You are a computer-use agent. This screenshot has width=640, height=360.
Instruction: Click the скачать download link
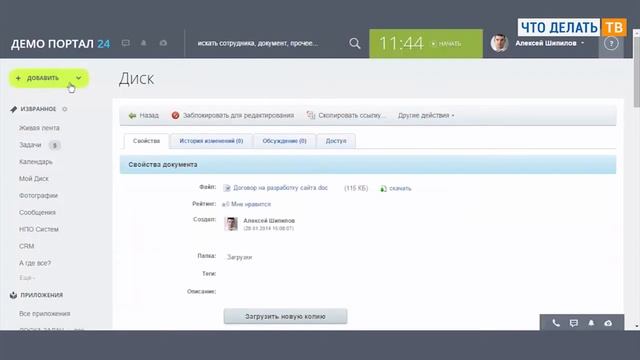pos(400,189)
